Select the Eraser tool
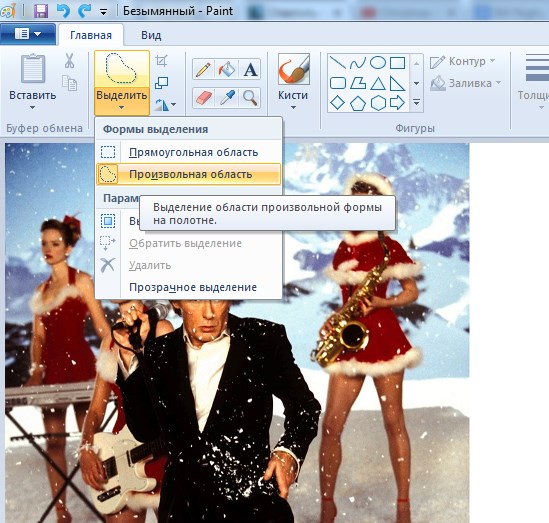 (x=203, y=97)
